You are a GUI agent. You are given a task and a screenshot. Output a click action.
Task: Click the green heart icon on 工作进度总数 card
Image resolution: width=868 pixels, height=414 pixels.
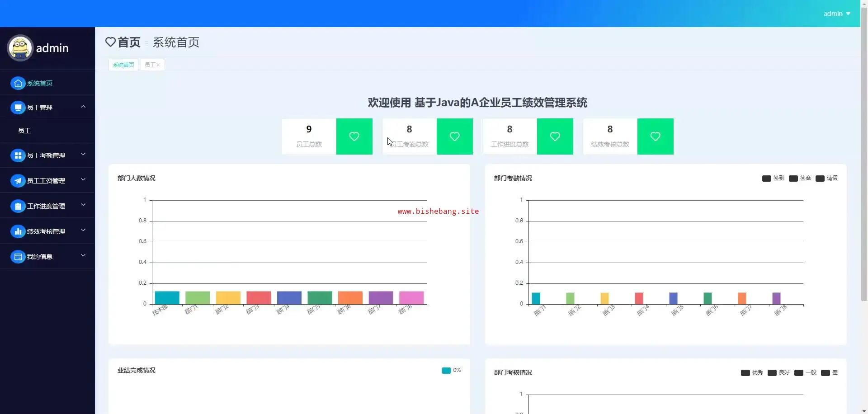click(x=555, y=136)
